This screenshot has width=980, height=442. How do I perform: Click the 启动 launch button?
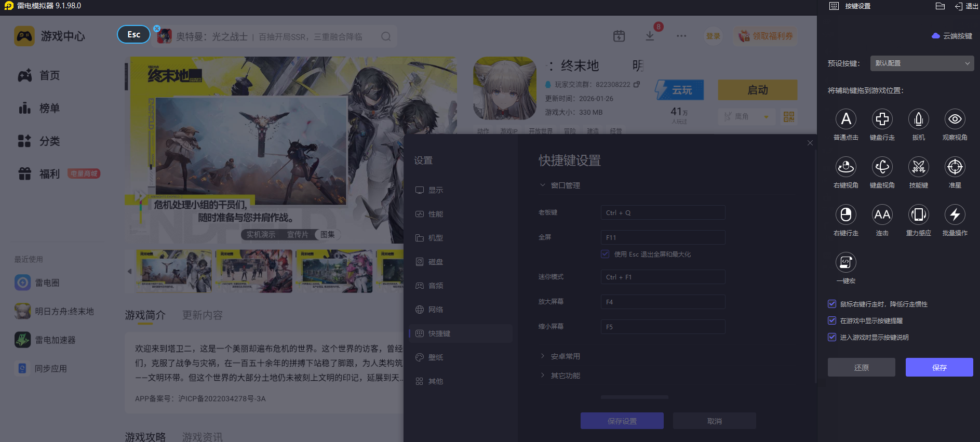[x=758, y=90]
